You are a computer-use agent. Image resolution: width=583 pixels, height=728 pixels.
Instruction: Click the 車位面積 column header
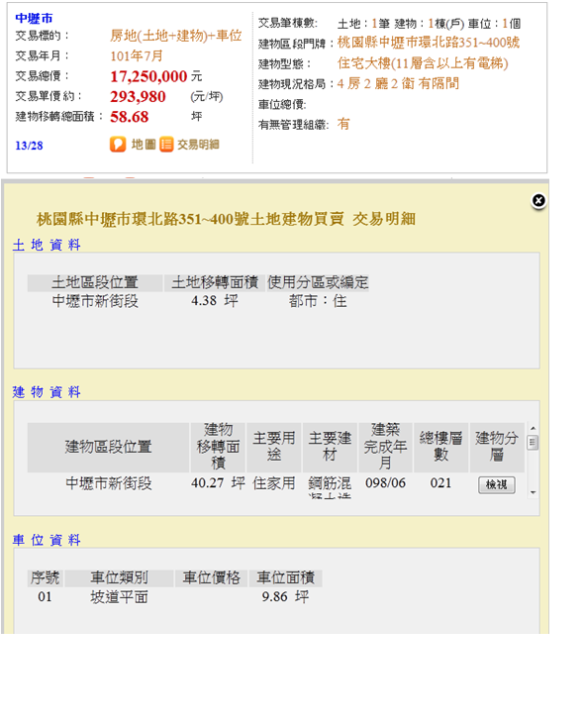(x=286, y=578)
